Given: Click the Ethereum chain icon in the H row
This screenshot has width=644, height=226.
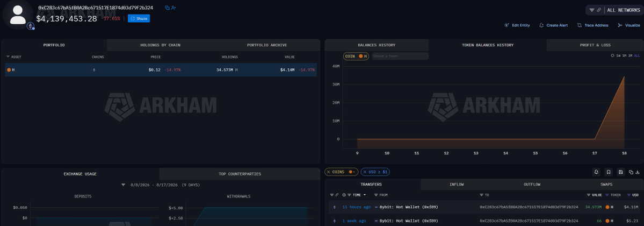Looking at the screenshot, I should click(93, 70).
